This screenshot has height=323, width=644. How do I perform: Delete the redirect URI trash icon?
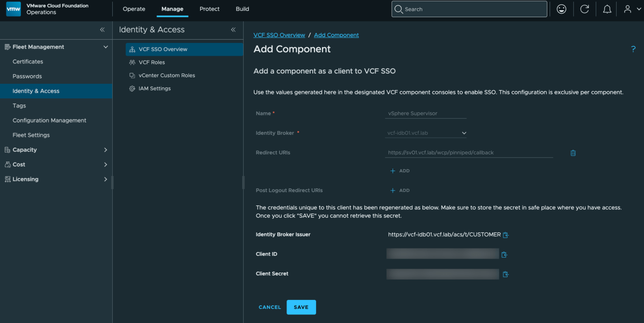[x=573, y=153]
